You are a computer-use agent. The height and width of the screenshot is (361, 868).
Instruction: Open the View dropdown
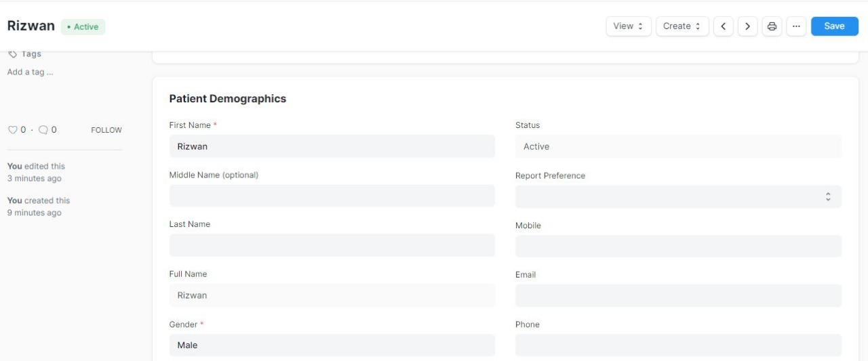click(x=629, y=26)
